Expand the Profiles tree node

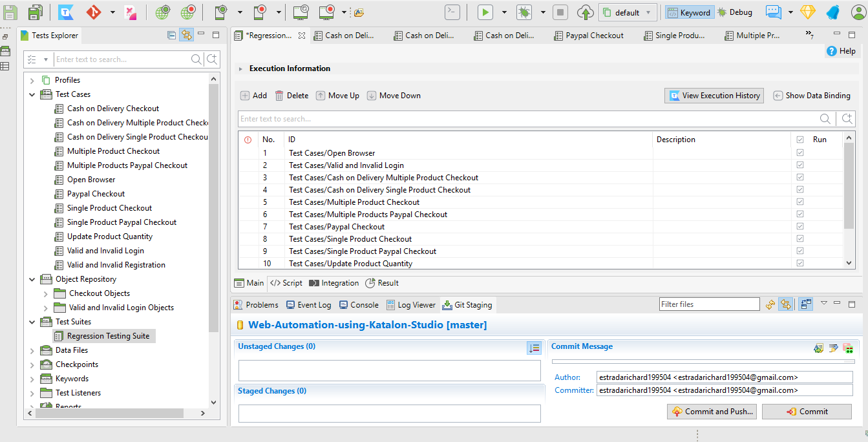[32, 80]
